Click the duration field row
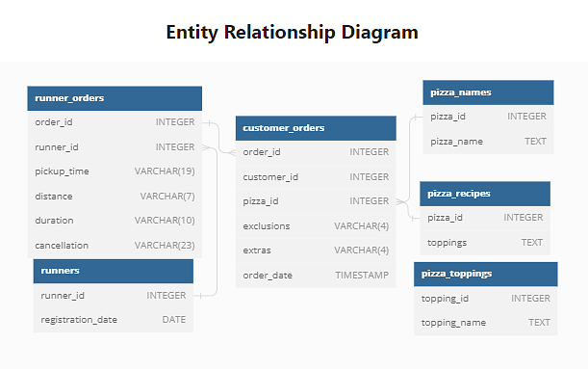 pyautogui.click(x=115, y=221)
